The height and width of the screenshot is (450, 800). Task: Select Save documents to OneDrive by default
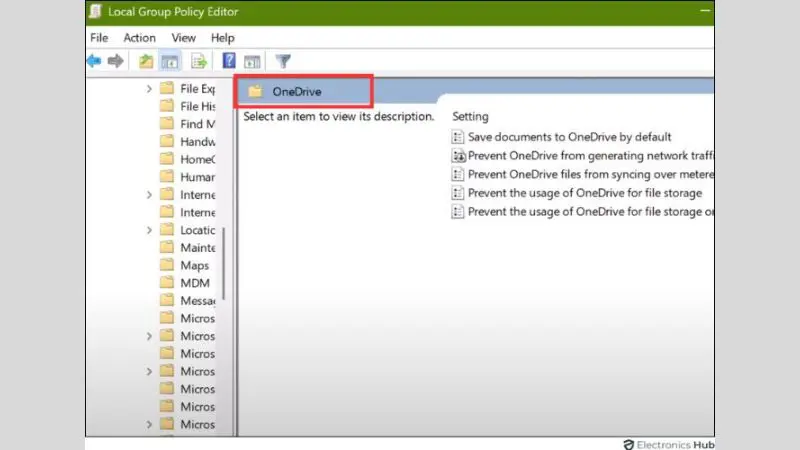coord(568,137)
